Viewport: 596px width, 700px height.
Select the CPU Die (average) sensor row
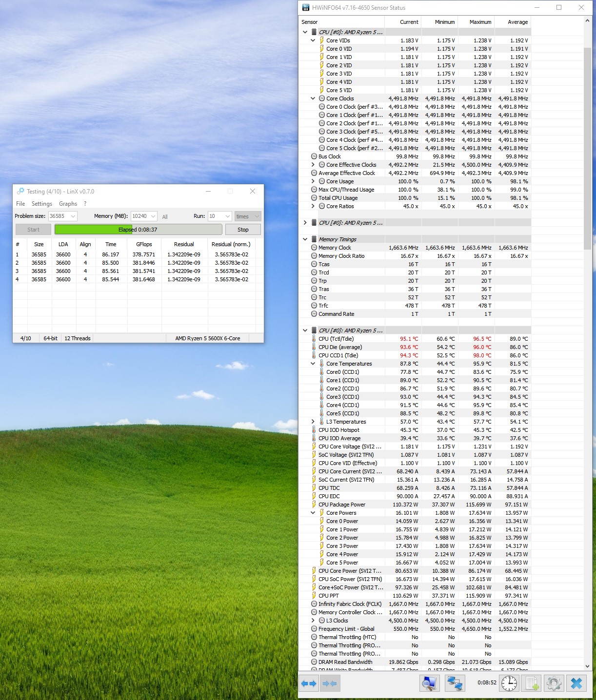(416, 347)
